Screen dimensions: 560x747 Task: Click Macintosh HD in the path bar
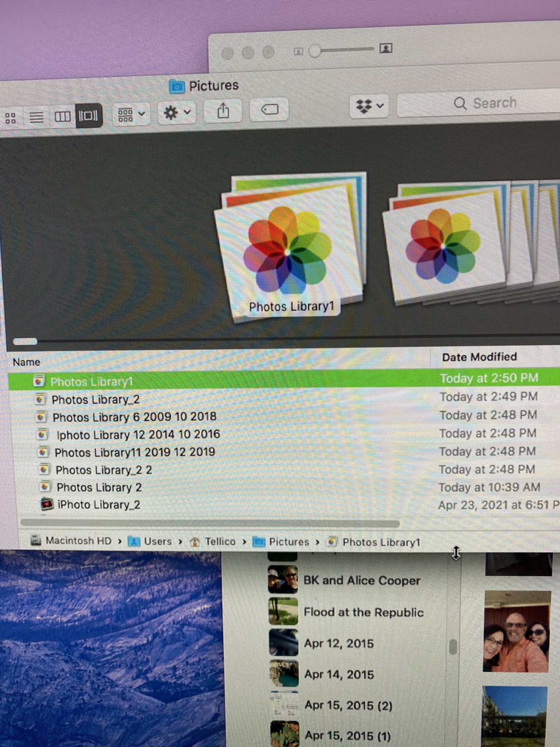(x=71, y=540)
